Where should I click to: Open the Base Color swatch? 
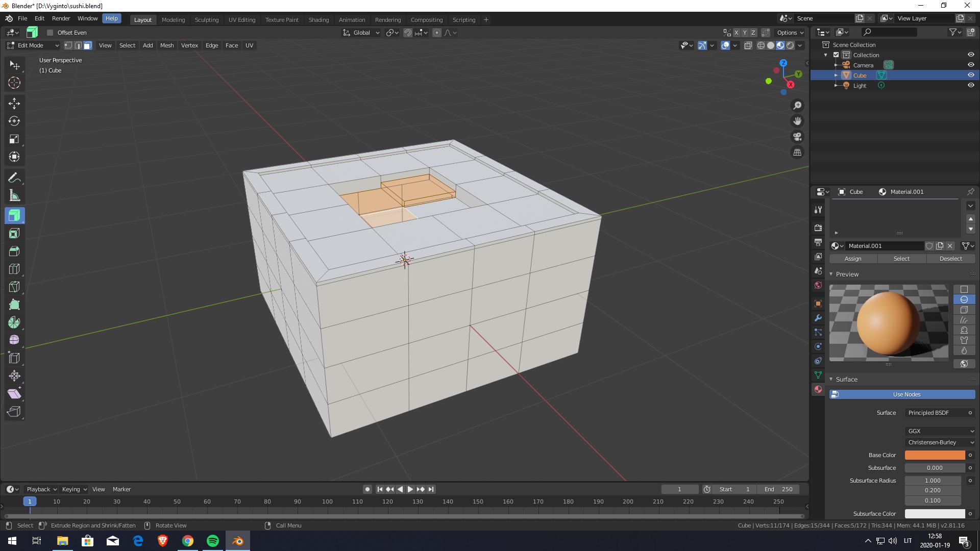pyautogui.click(x=934, y=455)
